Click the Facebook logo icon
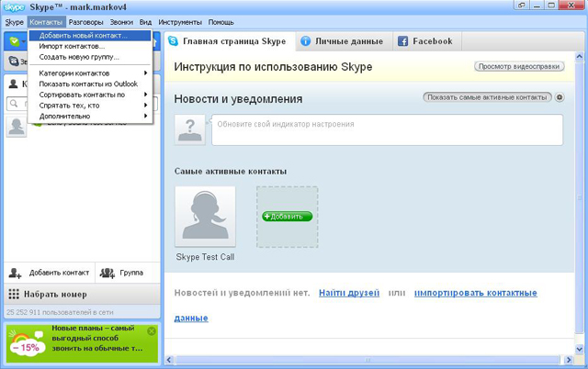Screen dimensions: 588x369 pos(402,40)
